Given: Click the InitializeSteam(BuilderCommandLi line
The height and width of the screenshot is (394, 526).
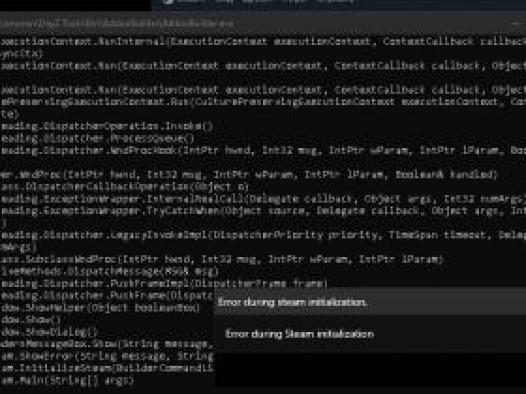Looking at the screenshot, I should [x=107, y=368].
